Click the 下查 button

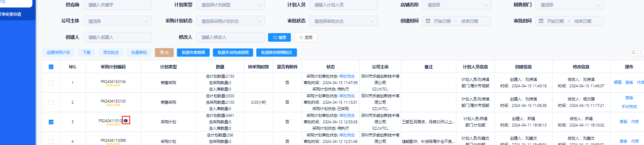pos(87,53)
